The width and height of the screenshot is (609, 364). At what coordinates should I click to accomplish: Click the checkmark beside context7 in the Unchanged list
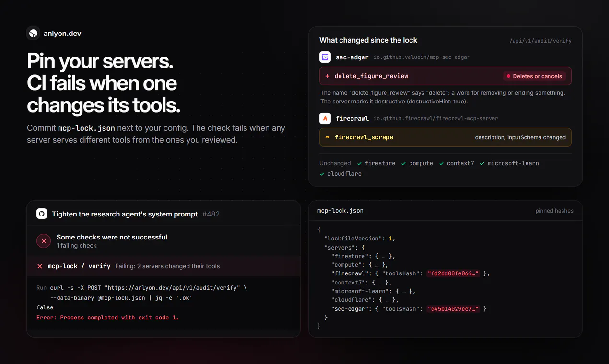[x=442, y=163]
